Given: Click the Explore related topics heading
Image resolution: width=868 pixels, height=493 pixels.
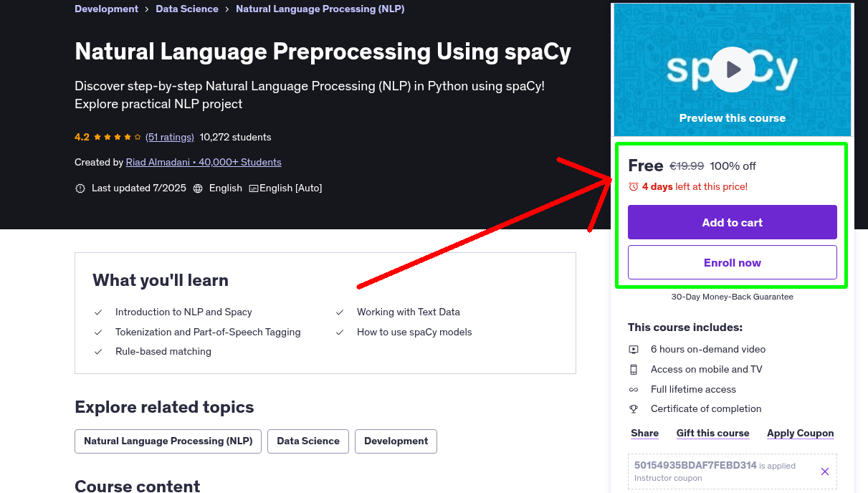Looking at the screenshot, I should pos(164,407).
